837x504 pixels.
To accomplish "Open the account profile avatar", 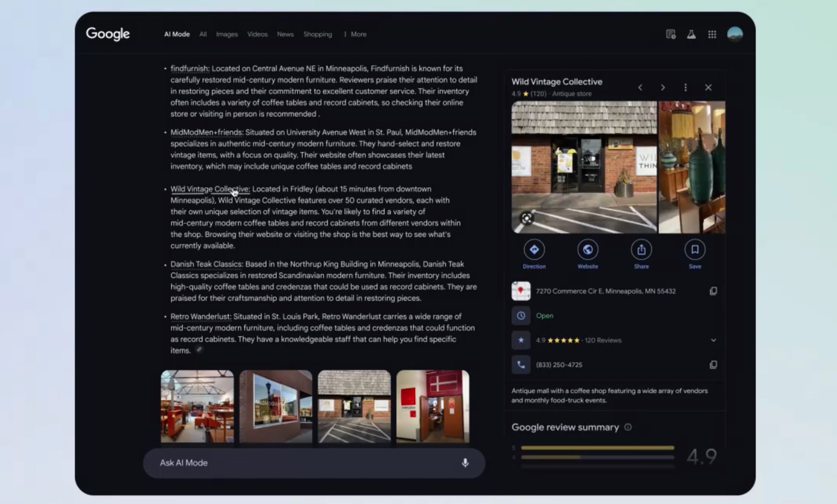I will (x=735, y=34).
